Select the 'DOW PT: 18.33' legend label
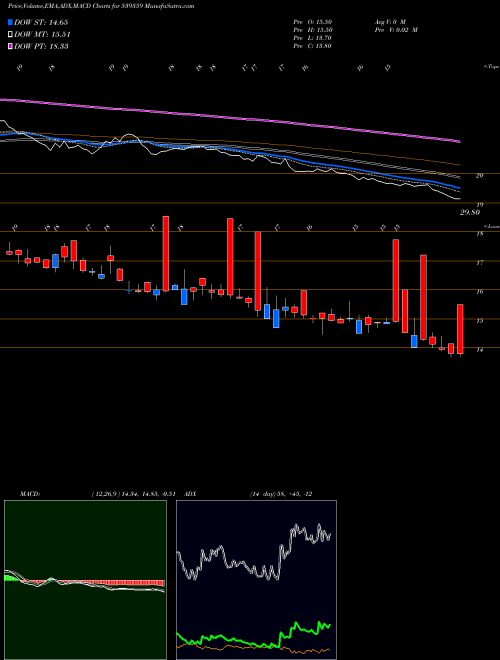Screen dimensions: 500x660 tap(41, 46)
